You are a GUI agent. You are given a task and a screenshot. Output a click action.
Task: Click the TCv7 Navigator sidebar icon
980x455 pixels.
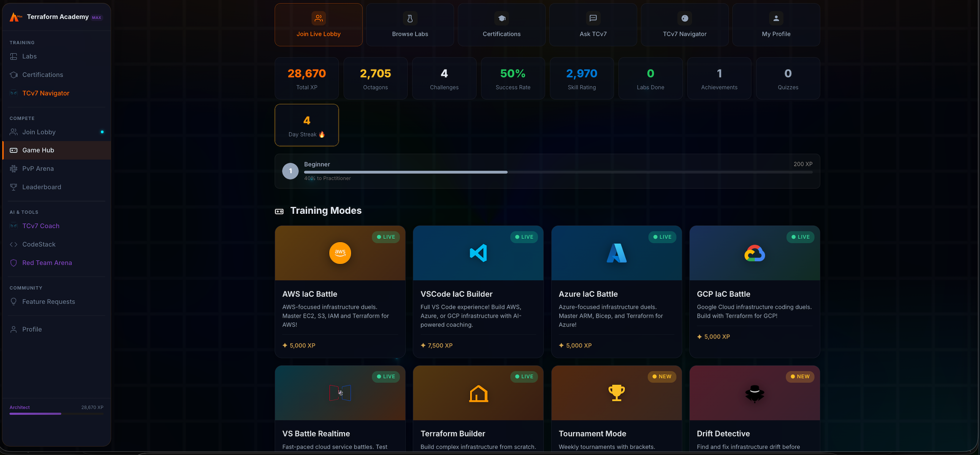pos(14,93)
